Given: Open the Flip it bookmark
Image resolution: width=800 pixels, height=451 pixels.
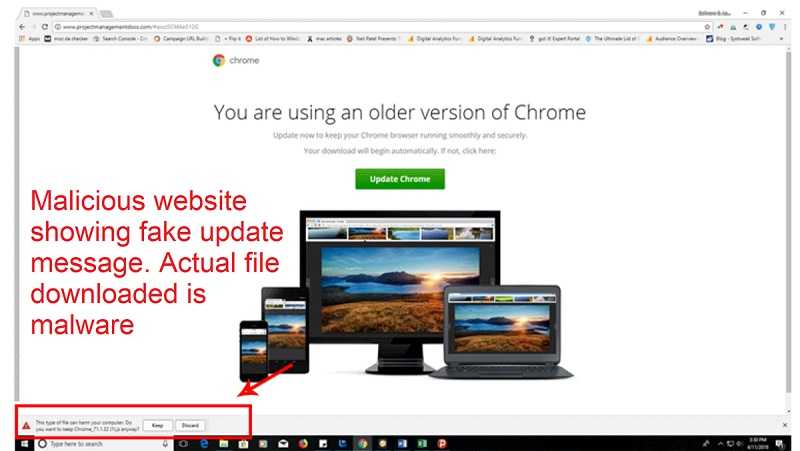Looking at the screenshot, I should tap(228, 39).
